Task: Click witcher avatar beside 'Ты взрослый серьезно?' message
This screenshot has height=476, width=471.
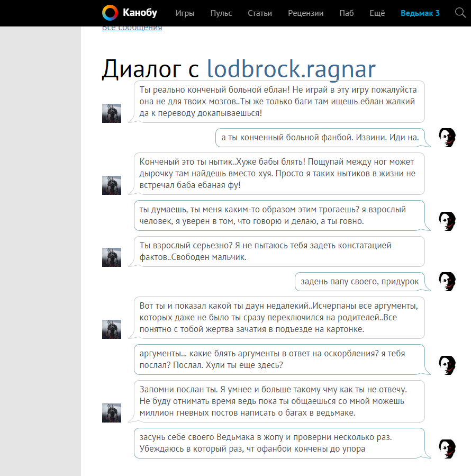Action: click(x=111, y=257)
